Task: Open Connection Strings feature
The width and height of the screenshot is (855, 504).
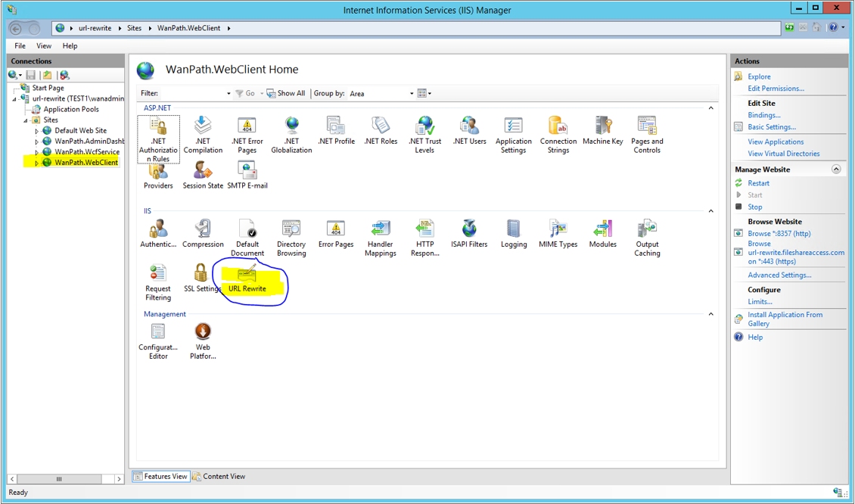Action: [558, 135]
